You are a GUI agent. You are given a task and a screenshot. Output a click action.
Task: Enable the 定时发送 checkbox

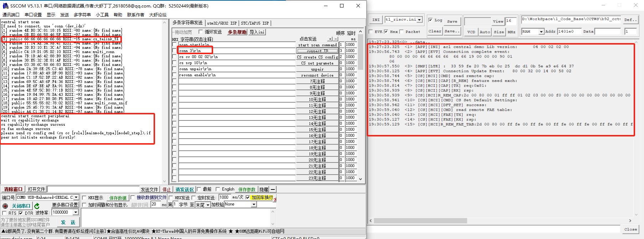click(x=194, y=198)
